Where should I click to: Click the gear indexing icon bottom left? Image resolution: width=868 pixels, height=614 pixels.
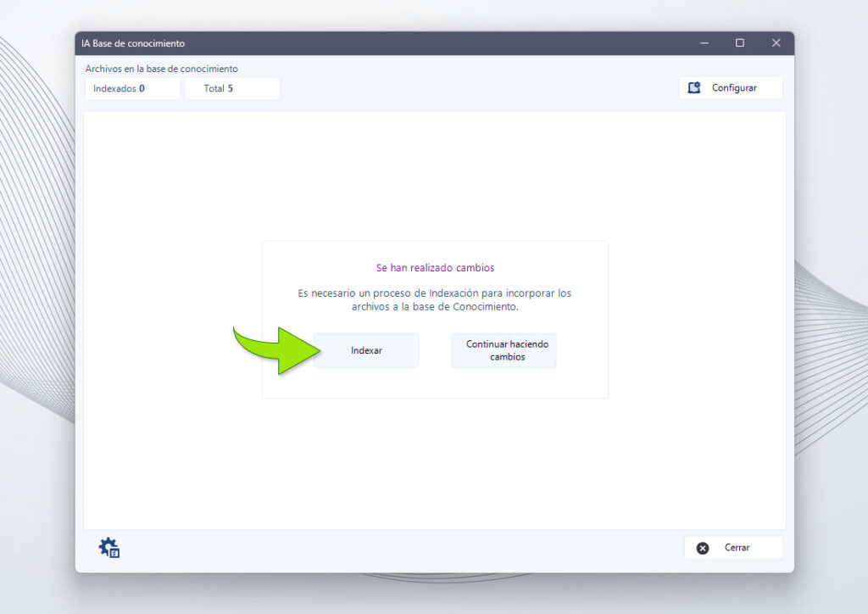(108, 547)
